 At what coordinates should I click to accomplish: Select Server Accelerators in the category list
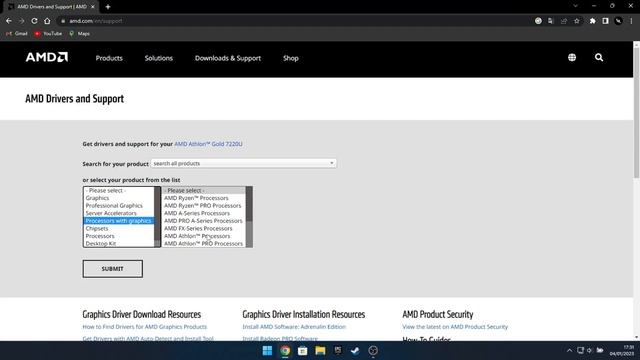[x=119, y=213]
